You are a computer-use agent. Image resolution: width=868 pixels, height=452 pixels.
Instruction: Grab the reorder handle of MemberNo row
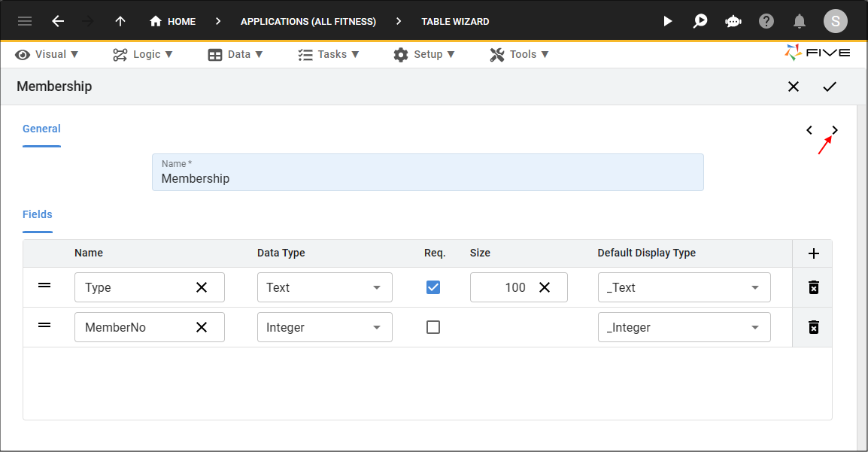[44, 326]
